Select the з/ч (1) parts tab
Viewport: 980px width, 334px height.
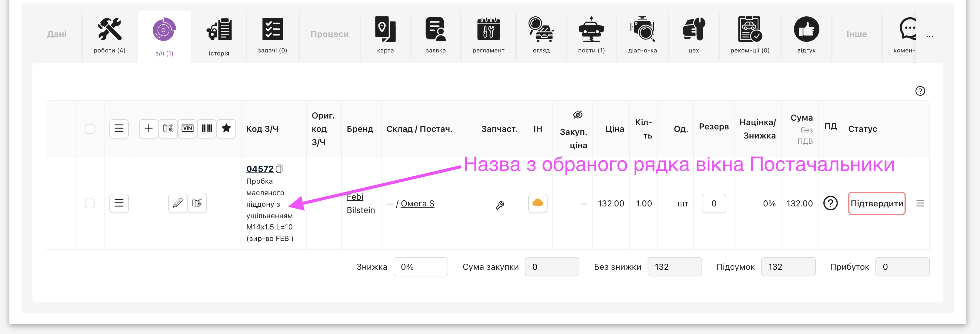point(164,36)
